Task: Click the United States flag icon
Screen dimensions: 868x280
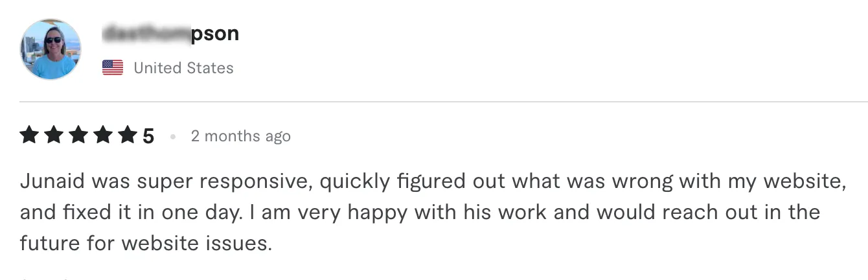Action: pos(113,67)
